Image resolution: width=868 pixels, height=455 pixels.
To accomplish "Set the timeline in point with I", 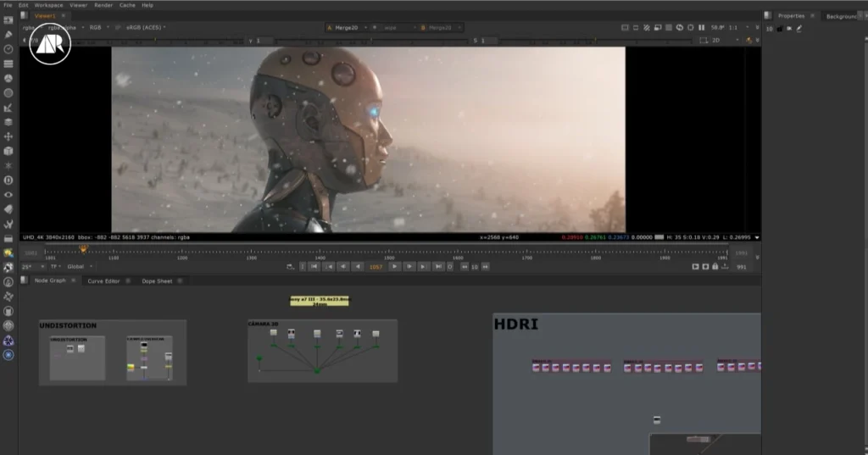I will pyautogui.click(x=303, y=267).
